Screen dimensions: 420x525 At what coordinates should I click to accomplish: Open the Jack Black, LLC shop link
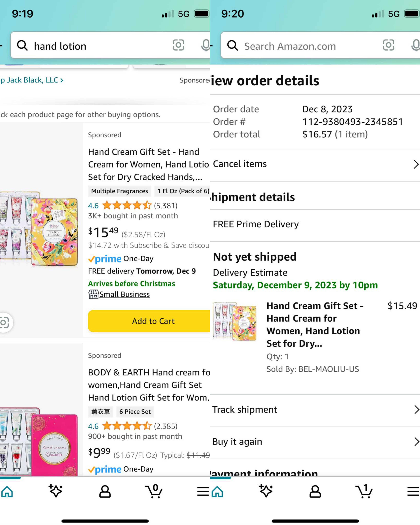(32, 80)
